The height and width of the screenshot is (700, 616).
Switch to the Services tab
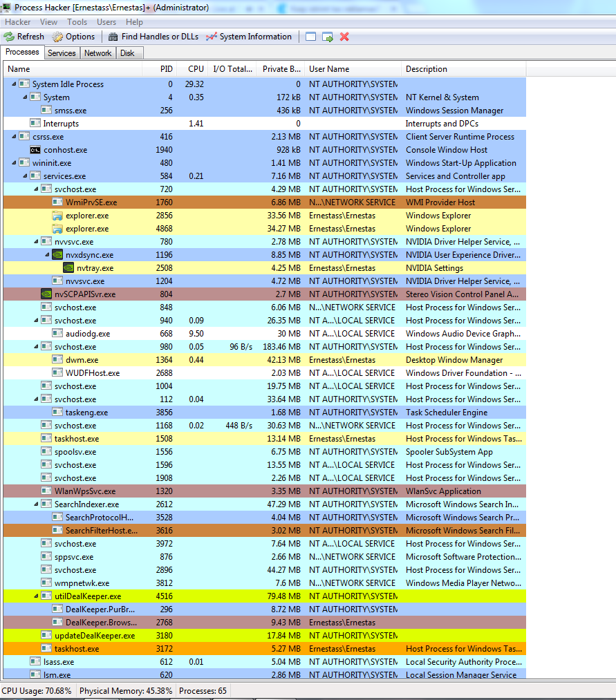pyautogui.click(x=62, y=53)
